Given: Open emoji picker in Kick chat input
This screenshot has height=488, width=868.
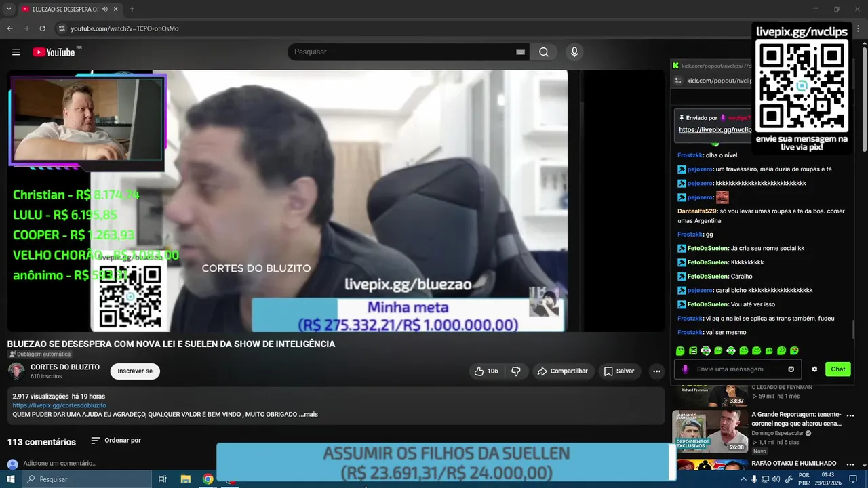Looking at the screenshot, I should click(791, 369).
